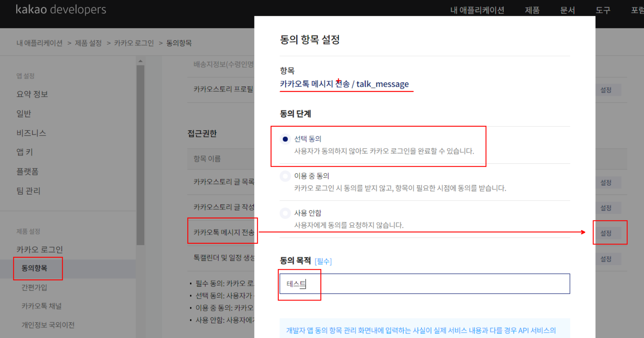
Task: Select the 이용 중 동의 radio button
Action: 285,176
